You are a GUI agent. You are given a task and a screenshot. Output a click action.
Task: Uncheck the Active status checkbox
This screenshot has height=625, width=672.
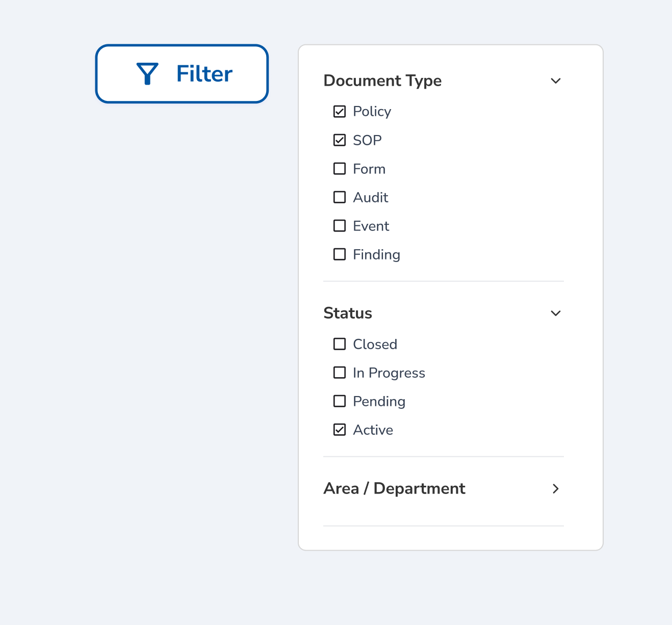click(340, 430)
